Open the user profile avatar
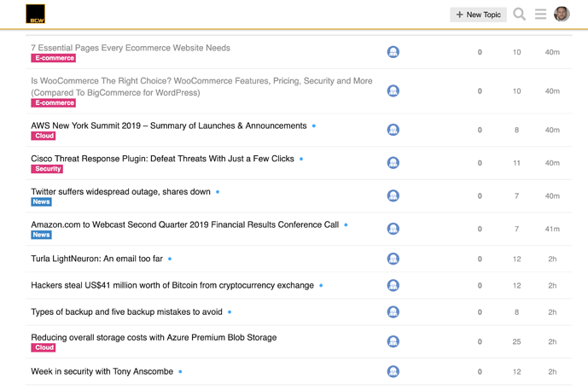This screenshot has width=588, height=390. [562, 15]
